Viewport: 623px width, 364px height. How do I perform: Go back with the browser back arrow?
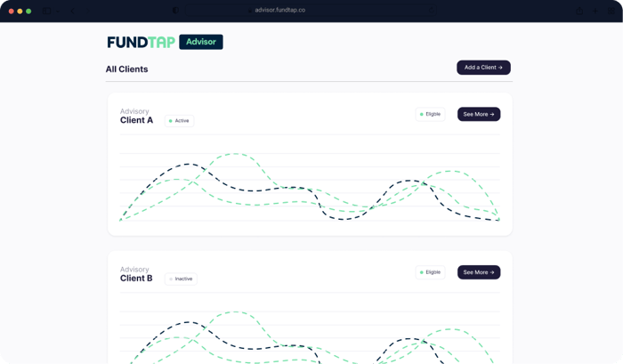[72, 11]
